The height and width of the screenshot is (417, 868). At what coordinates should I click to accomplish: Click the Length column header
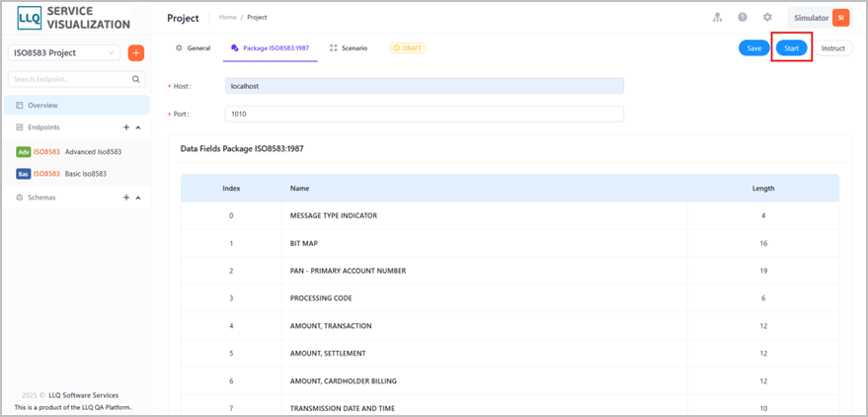point(762,189)
